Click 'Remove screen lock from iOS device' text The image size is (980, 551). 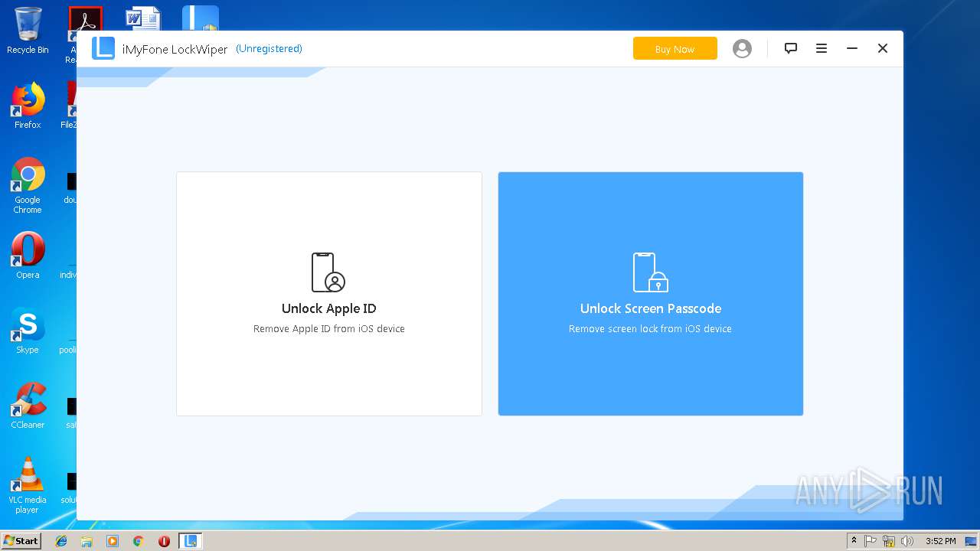pyautogui.click(x=650, y=328)
